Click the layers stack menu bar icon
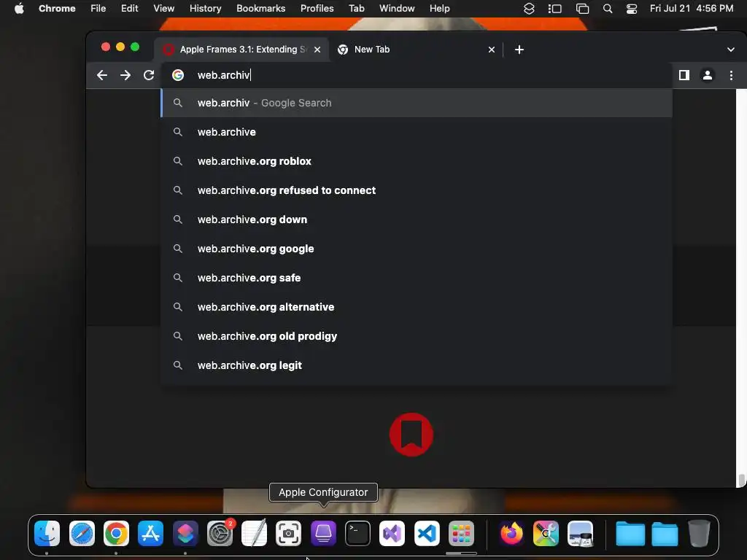 point(529,9)
